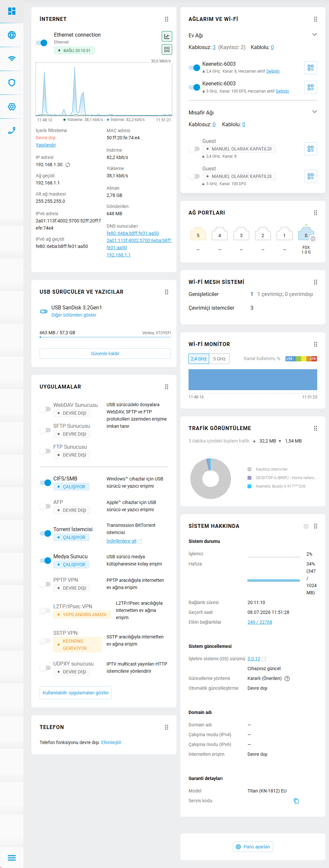Copy the Servis kodu with copy icon
329x868 pixels.
point(296,801)
